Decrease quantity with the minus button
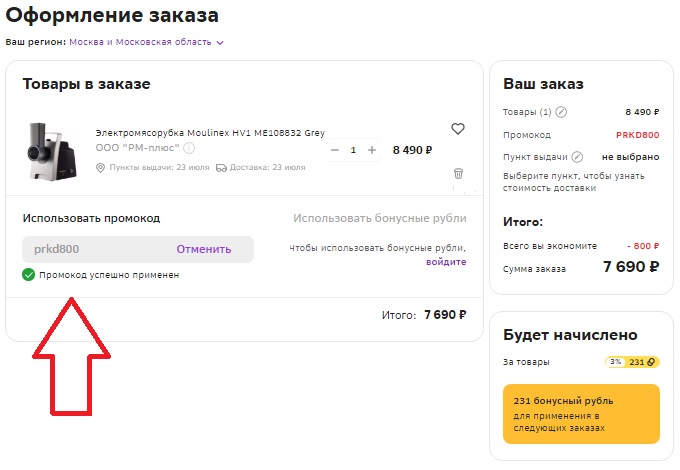 [x=335, y=150]
